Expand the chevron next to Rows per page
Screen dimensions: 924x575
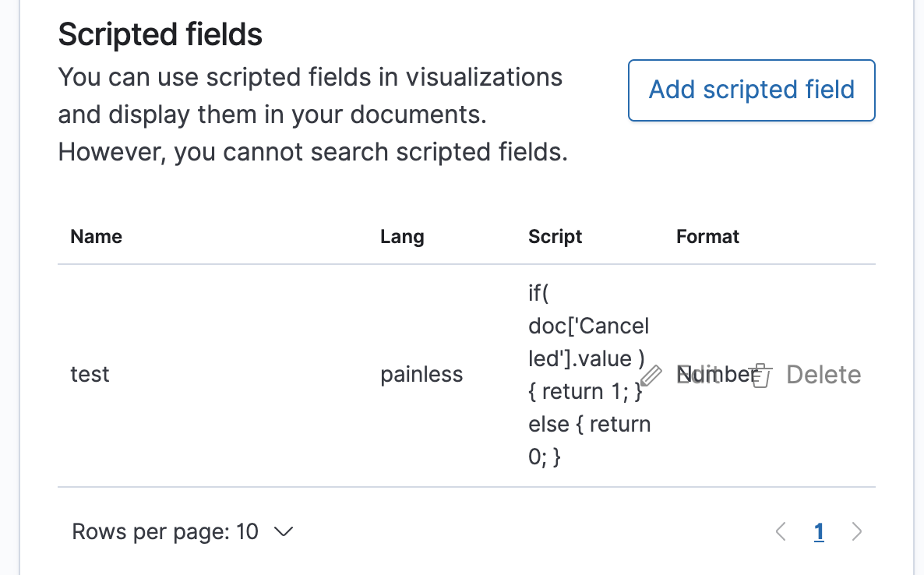tap(284, 531)
